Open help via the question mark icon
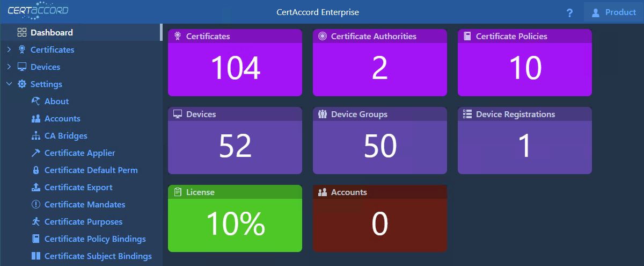644x266 pixels. (569, 13)
